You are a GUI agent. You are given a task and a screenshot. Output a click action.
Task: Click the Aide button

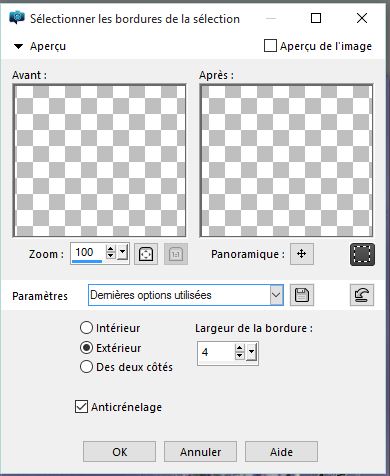[281, 452]
